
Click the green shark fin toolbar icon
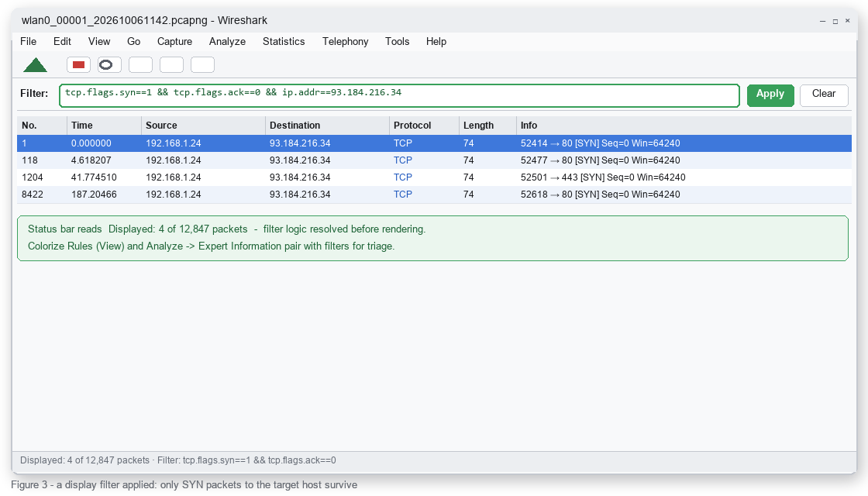[x=36, y=65]
